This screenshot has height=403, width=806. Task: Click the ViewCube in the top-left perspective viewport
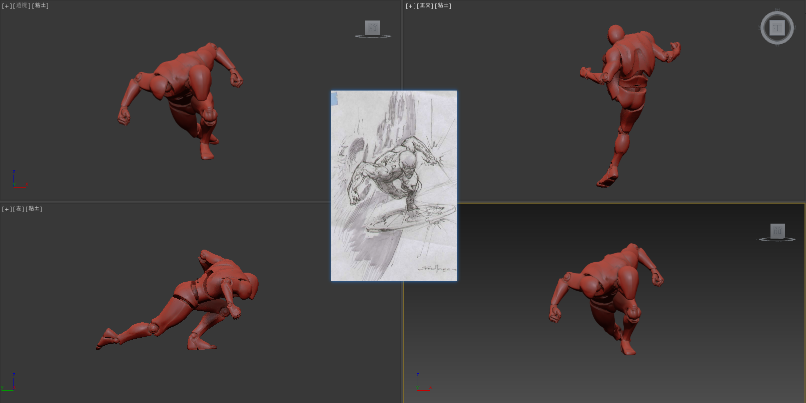[373, 28]
